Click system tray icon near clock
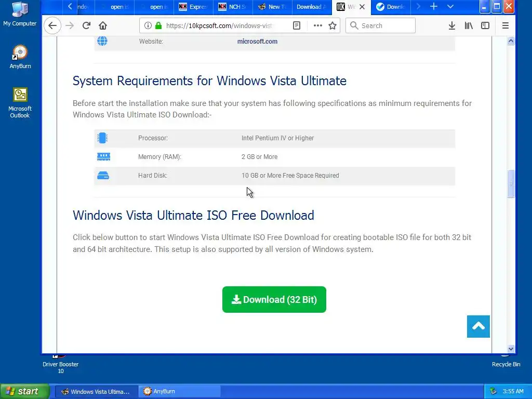Image resolution: width=532 pixels, height=399 pixels. coord(494,391)
